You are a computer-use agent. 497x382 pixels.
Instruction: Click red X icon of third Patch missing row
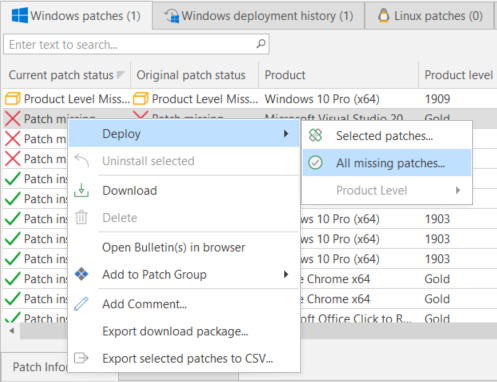[x=13, y=159]
